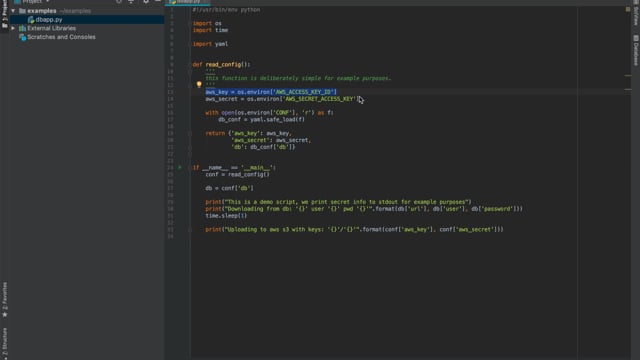This screenshot has width=640, height=360.
Task: Click the aws_secret os.environ line
Action: tap(283, 99)
